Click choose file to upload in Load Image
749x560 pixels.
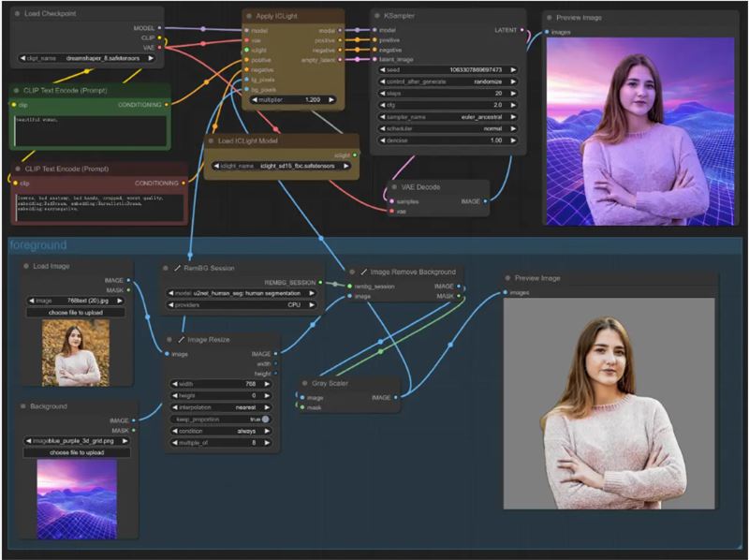pyautogui.click(x=76, y=313)
